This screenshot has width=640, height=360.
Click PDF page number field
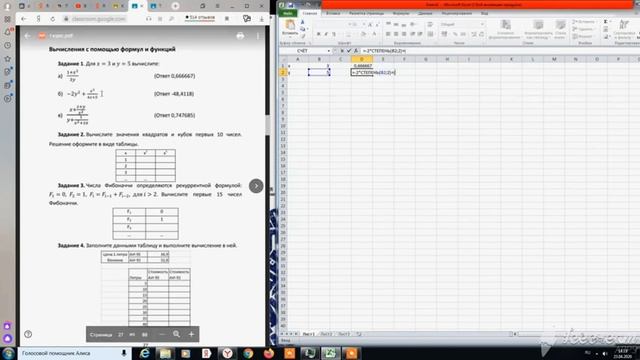[x=121, y=334]
